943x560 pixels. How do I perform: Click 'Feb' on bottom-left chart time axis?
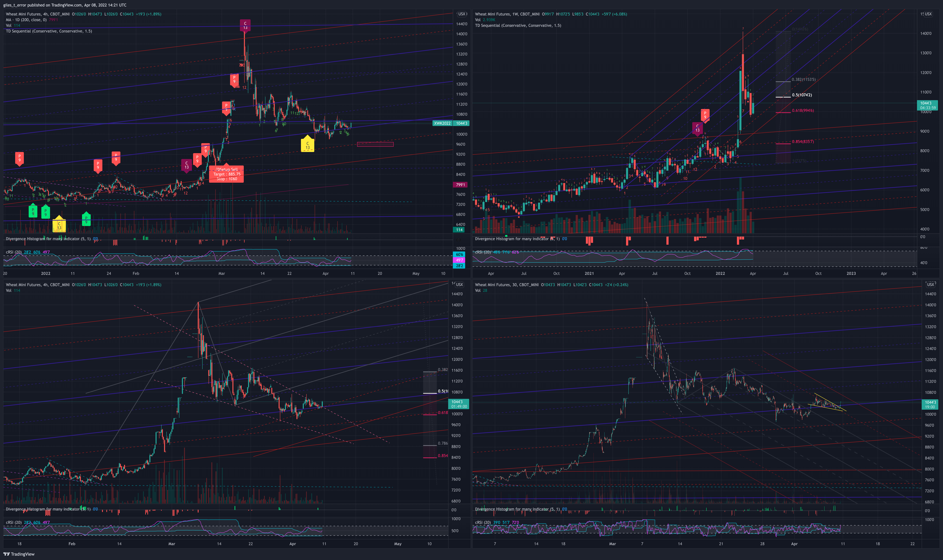(72, 544)
